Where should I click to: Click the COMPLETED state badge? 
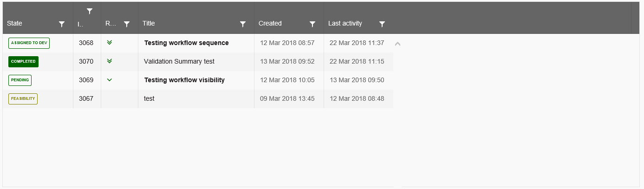tap(23, 61)
